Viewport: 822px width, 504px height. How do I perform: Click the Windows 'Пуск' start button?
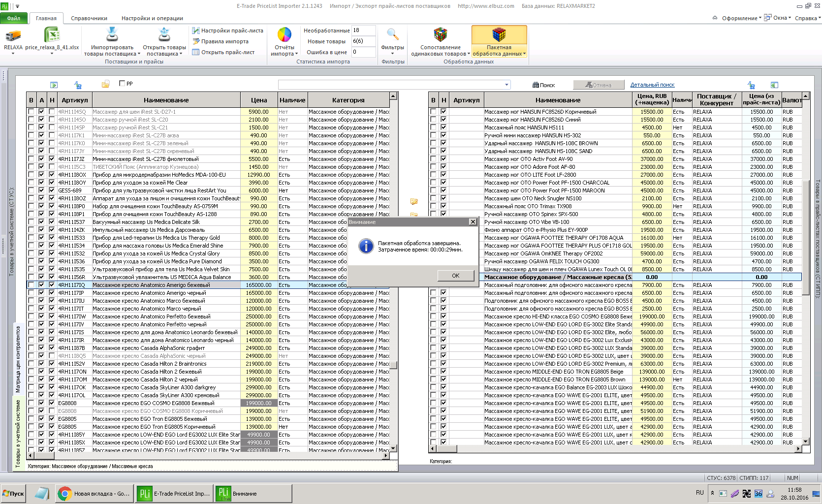[13, 494]
